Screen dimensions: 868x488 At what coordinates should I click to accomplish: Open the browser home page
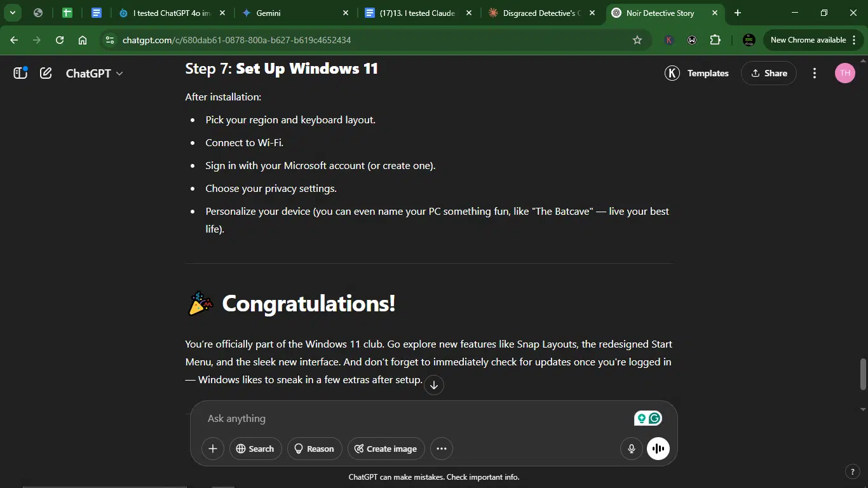point(83,40)
